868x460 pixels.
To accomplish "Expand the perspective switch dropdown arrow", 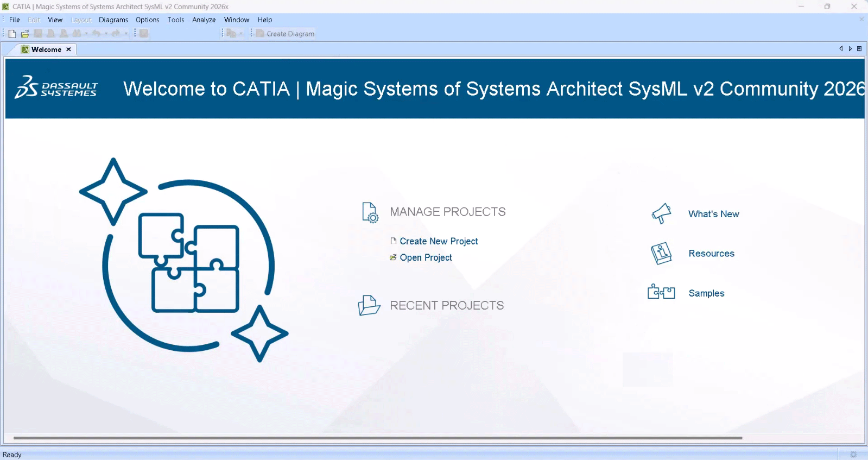I will click(241, 34).
